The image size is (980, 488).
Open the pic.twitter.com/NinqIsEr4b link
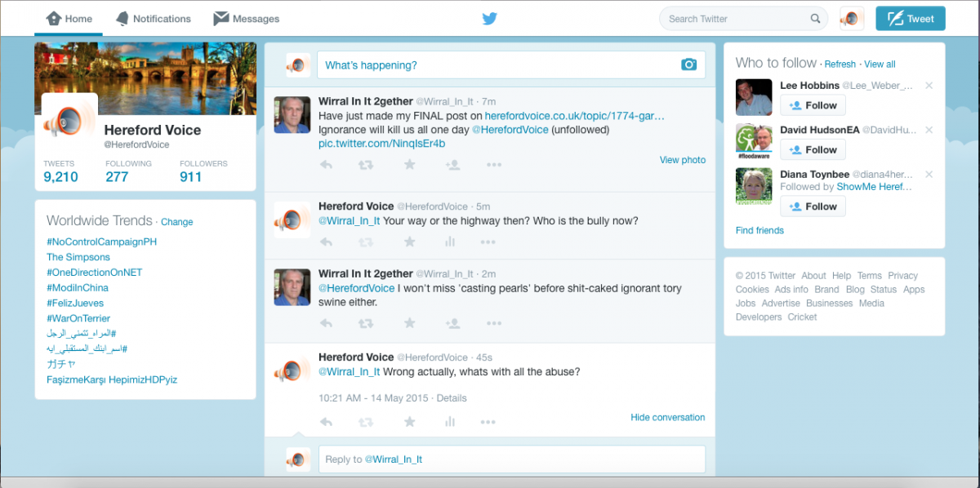tap(382, 144)
